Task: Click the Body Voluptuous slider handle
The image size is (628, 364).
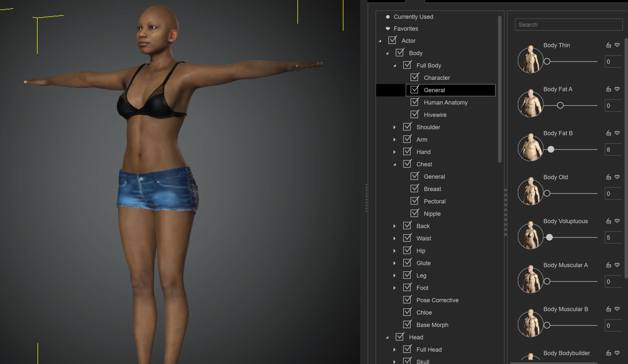Action: click(x=549, y=237)
